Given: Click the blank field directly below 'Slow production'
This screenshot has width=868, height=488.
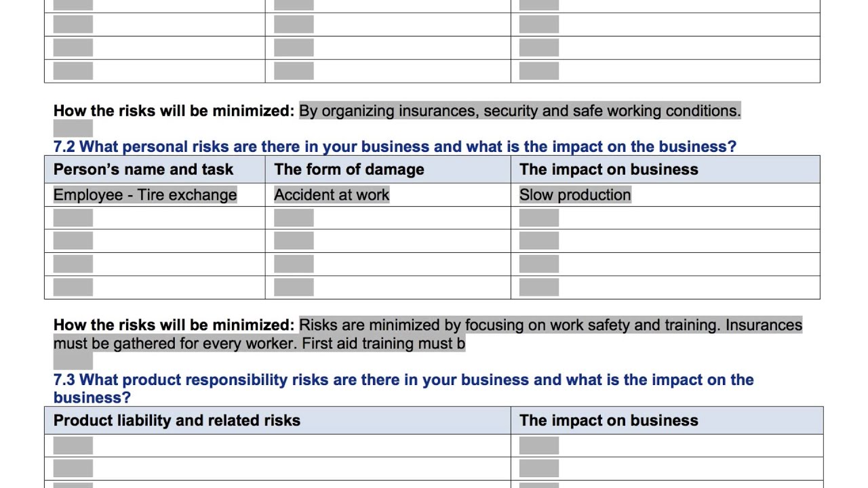Looking at the screenshot, I should click(539, 218).
